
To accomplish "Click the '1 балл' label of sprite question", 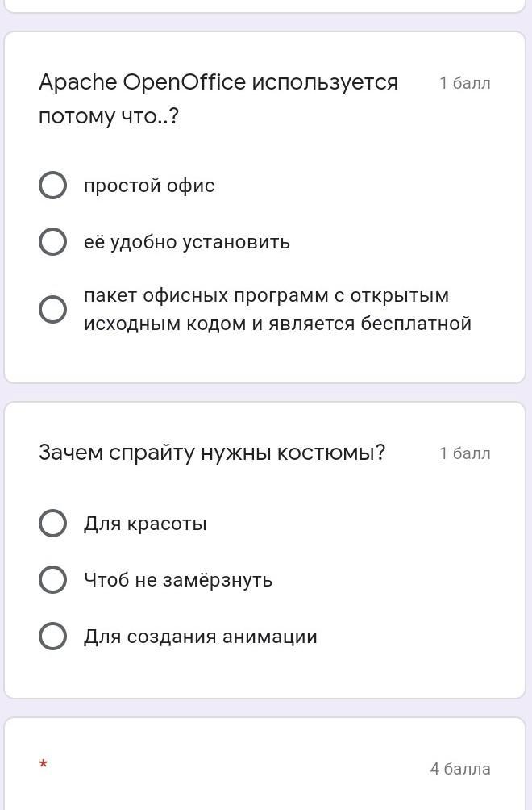I will tap(465, 453).
